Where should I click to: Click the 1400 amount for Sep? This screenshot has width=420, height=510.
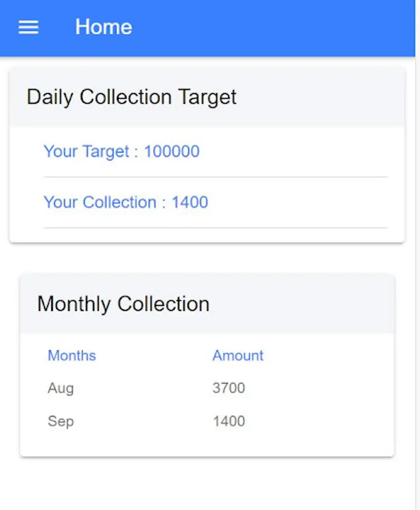click(229, 422)
